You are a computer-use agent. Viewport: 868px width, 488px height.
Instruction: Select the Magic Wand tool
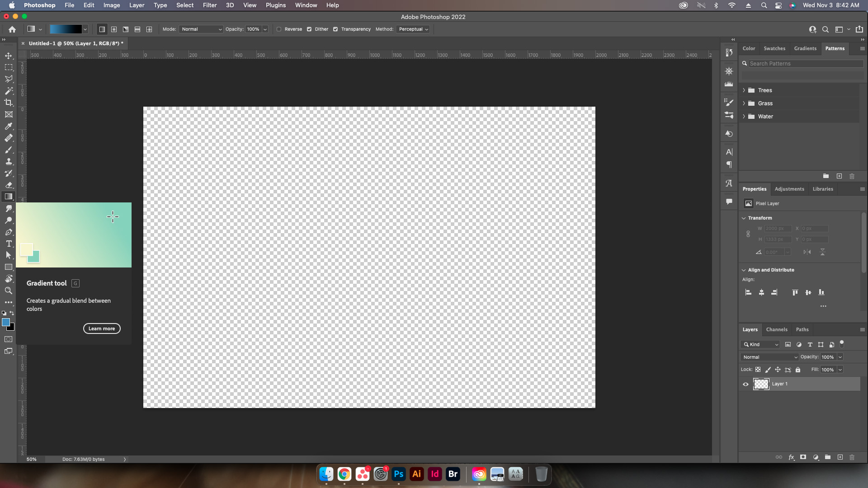[9, 91]
